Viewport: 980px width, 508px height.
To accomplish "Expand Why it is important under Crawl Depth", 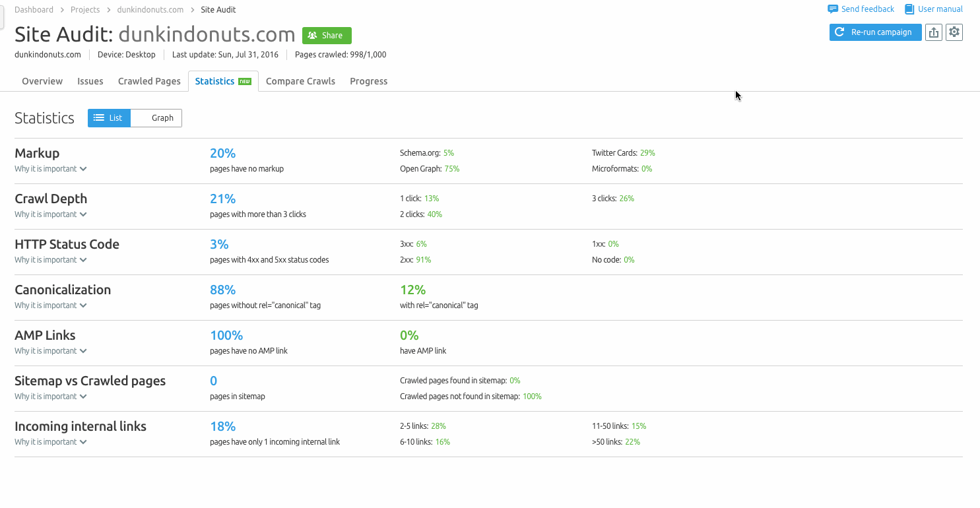I will (51, 214).
